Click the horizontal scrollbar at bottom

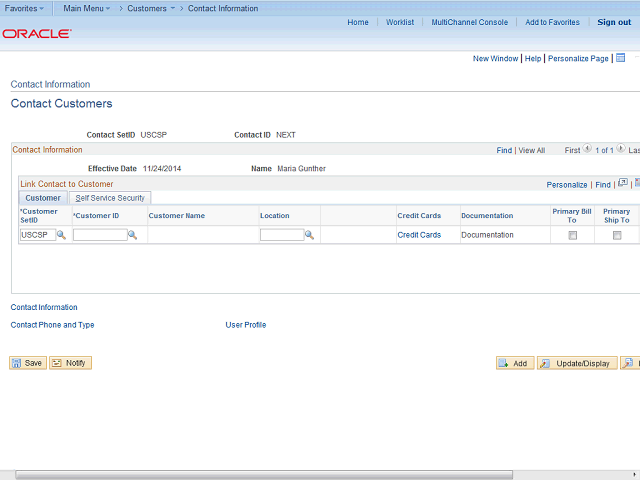pos(264,475)
